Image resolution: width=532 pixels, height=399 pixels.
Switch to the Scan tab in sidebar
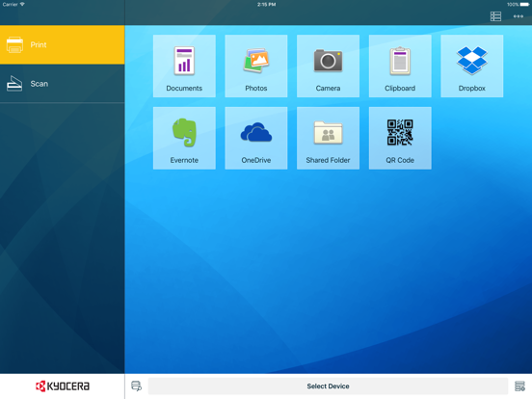(x=62, y=84)
